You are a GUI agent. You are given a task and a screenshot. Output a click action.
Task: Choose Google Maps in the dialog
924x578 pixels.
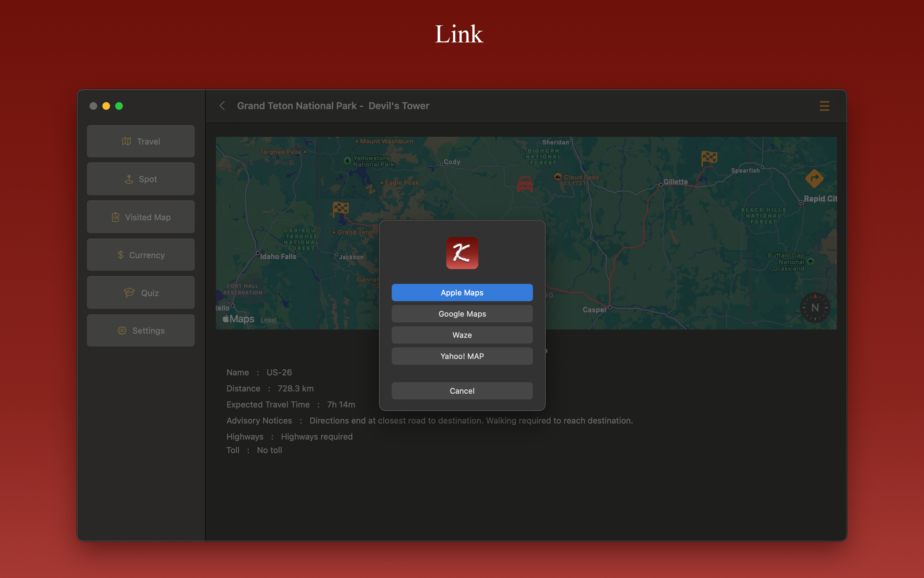tap(462, 314)
